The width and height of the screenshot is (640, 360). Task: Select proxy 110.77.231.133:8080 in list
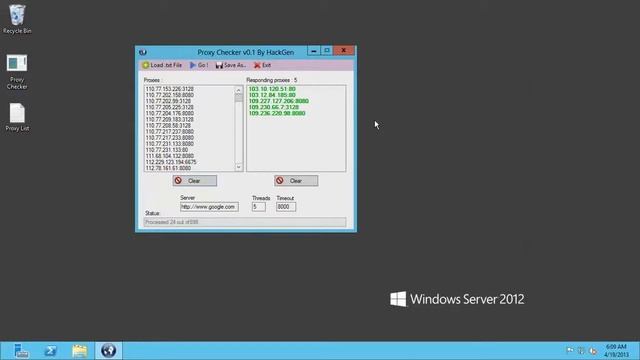pos(169,144)
